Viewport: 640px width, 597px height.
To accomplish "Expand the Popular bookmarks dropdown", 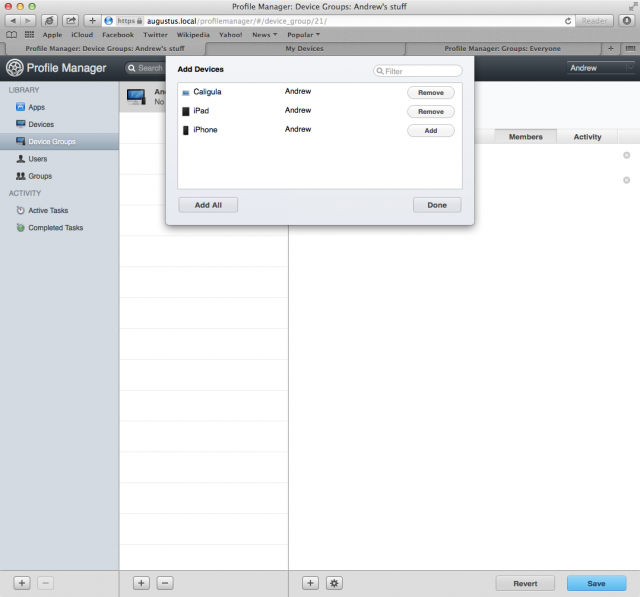I will click(x=303, y=35).
